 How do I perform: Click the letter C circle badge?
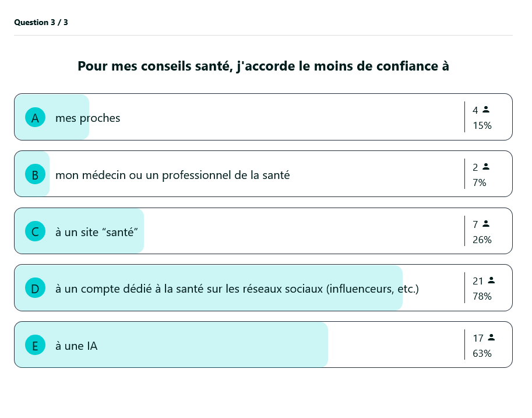point(35,231)
